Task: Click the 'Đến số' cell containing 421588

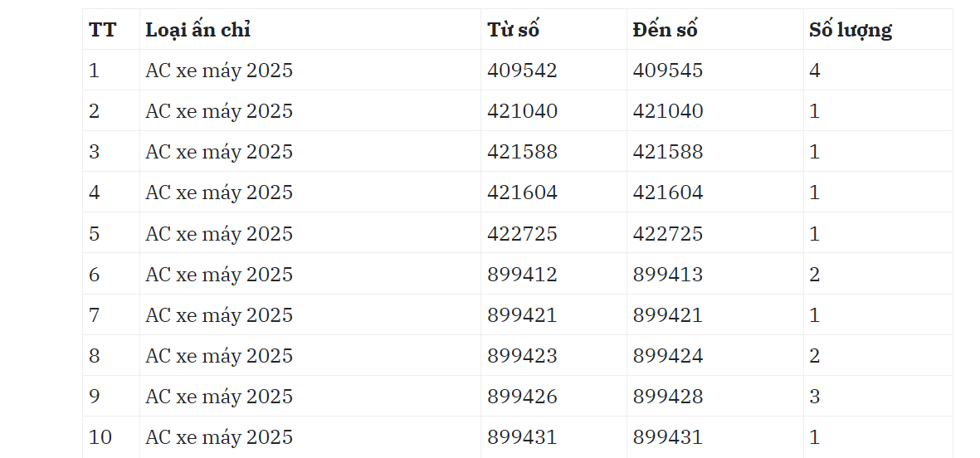Action: [x=715, y=151]
